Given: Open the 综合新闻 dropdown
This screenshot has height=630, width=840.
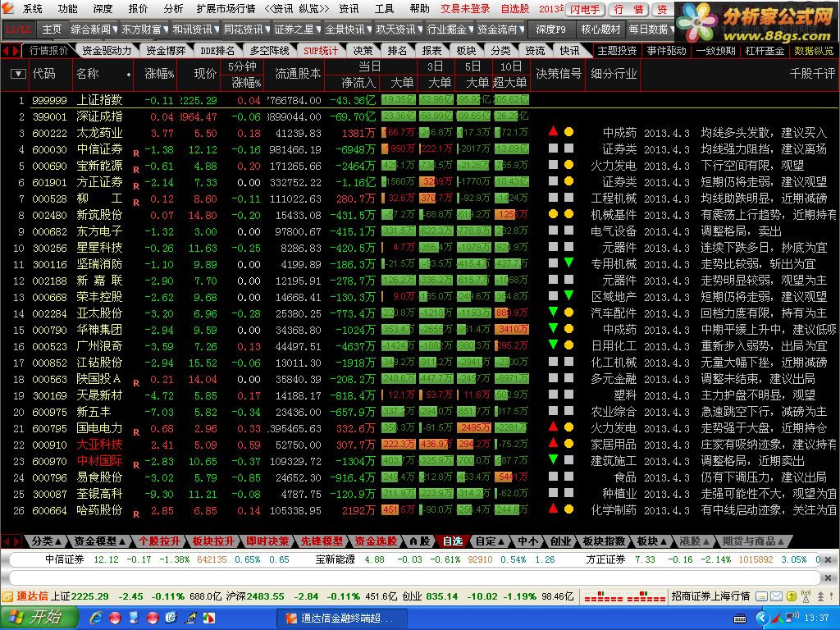Looking at the screenshot, I should click(x=93, y=30).
